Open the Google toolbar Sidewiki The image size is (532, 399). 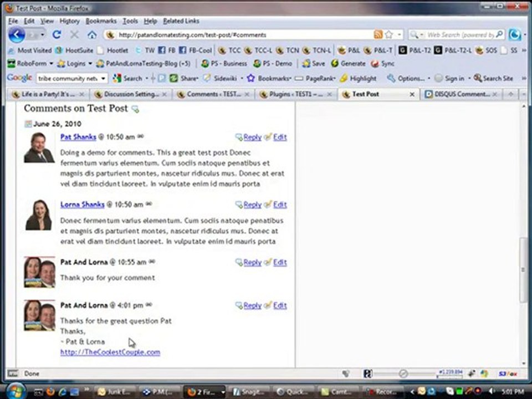[220, 78]
